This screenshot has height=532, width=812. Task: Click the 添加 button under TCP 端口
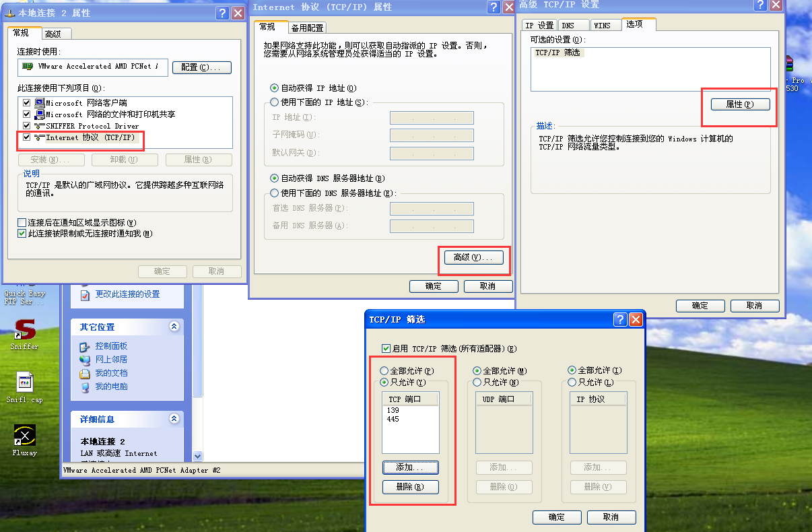click(410, 467)
